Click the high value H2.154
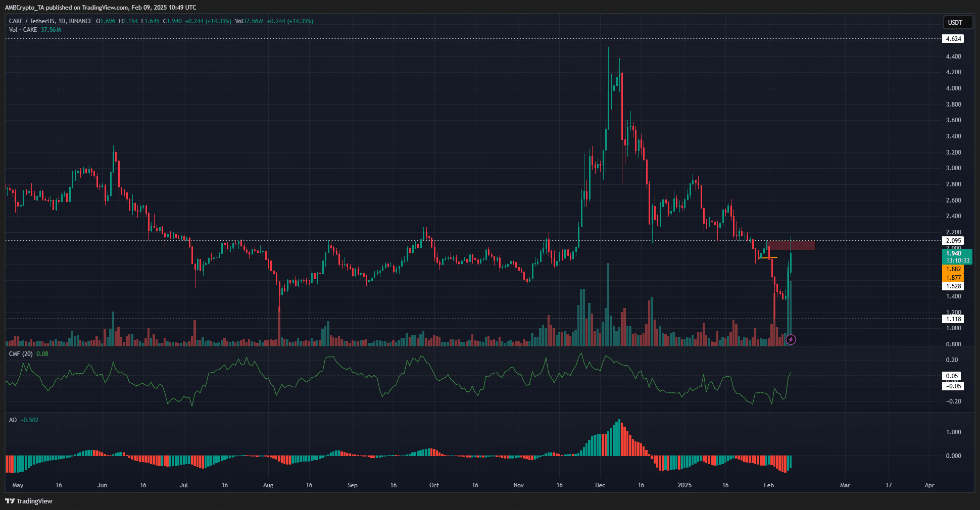The image size is (980, 510). tap(128, 21)
